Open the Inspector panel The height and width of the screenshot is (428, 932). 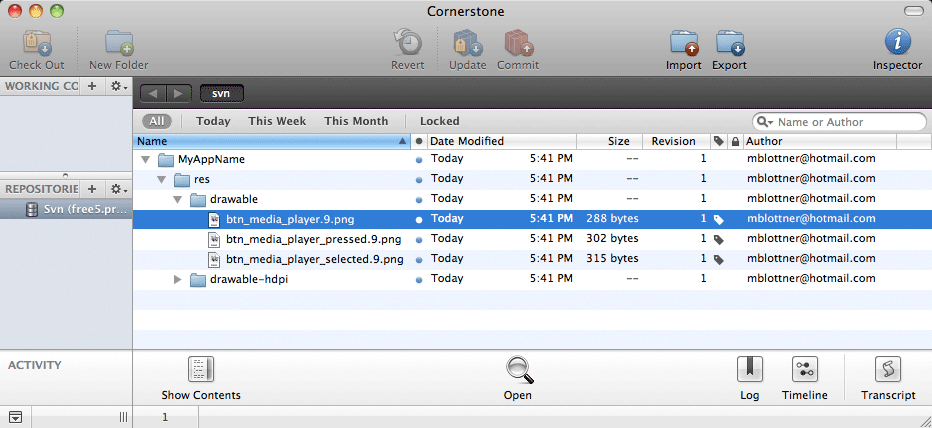click(898, 43)
